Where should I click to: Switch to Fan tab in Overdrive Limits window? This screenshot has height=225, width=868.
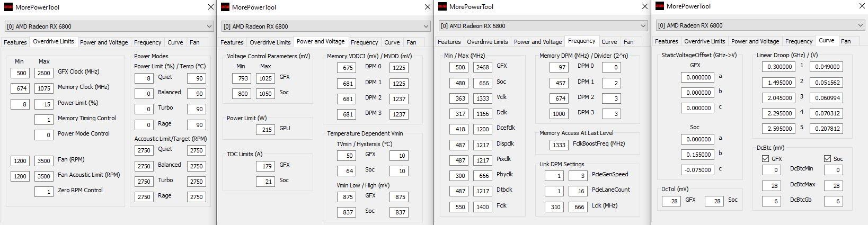[x=195, y=42]
